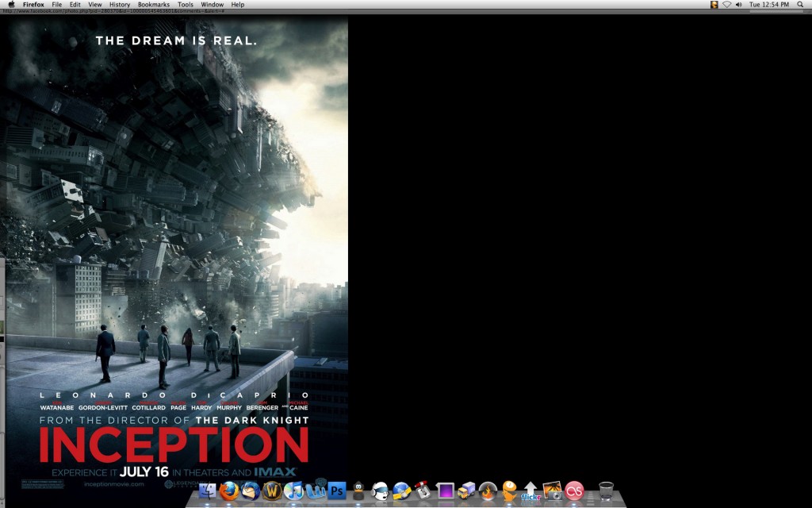Open the Firefox application menu
Viewport: 812px width, 508px height.
(33, 4)
